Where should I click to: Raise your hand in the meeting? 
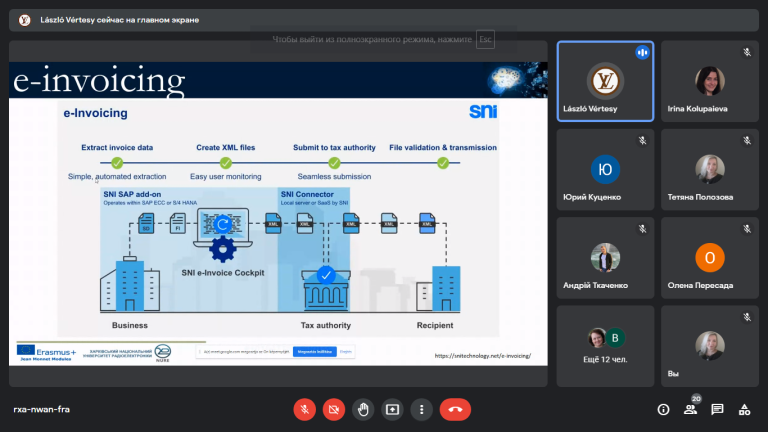coord(363,409)
